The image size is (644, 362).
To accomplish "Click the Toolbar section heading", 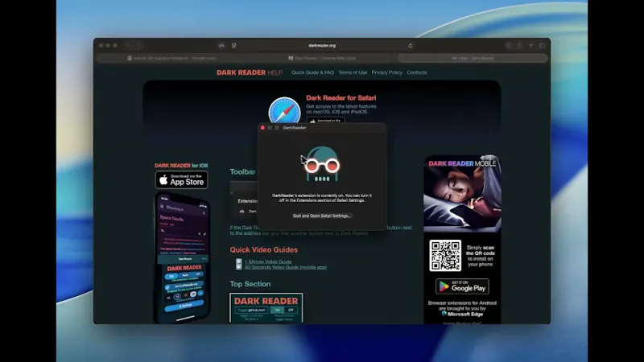I will click(x=242, y=172).
